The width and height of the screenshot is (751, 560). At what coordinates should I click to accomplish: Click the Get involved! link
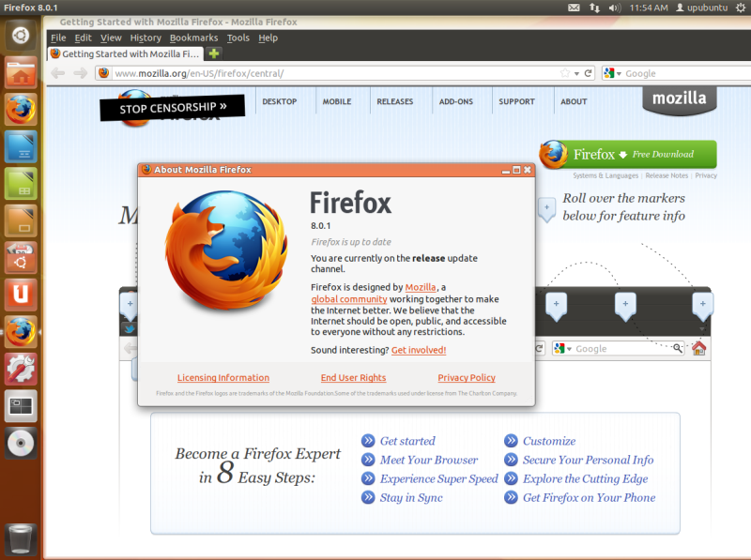tap(419, 351)
